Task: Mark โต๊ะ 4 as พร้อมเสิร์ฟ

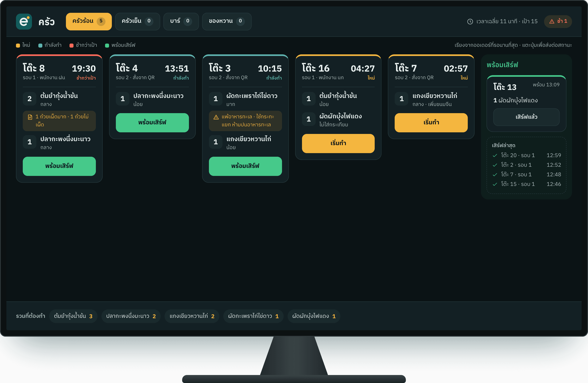Action: (152, 122)
